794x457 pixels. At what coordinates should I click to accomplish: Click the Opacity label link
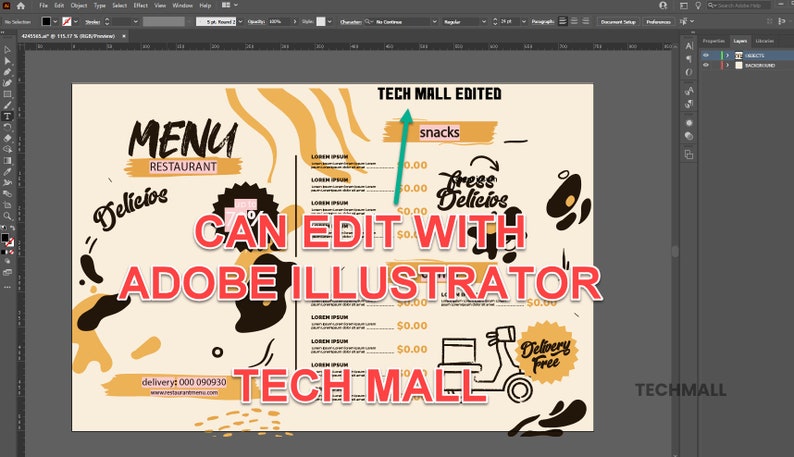(256, 22)
